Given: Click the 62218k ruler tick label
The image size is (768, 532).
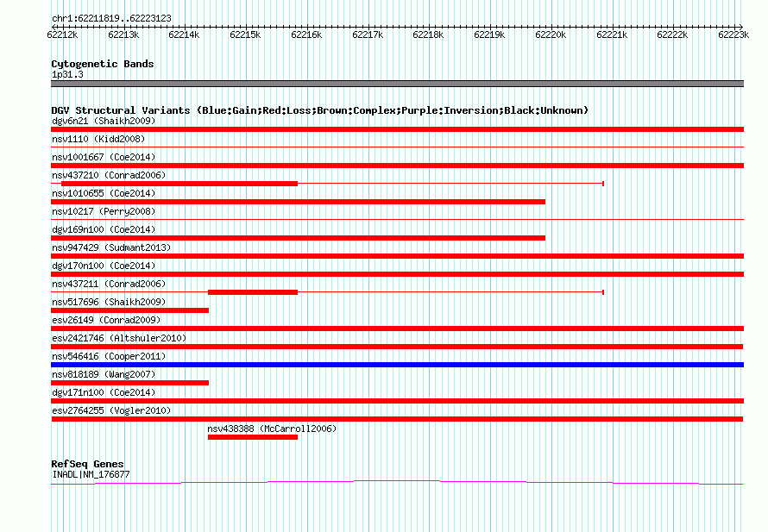Looking at the screenshot, I should [x=429, y=34].
